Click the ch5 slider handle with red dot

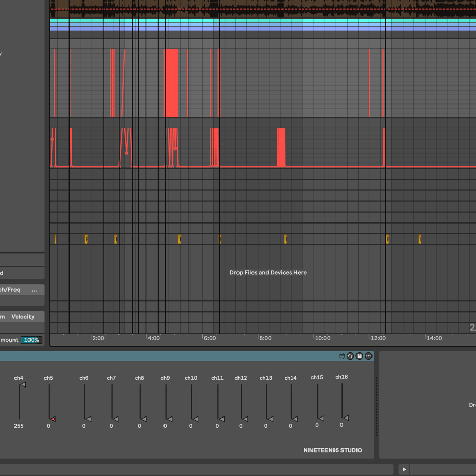[x=53, y=419]
